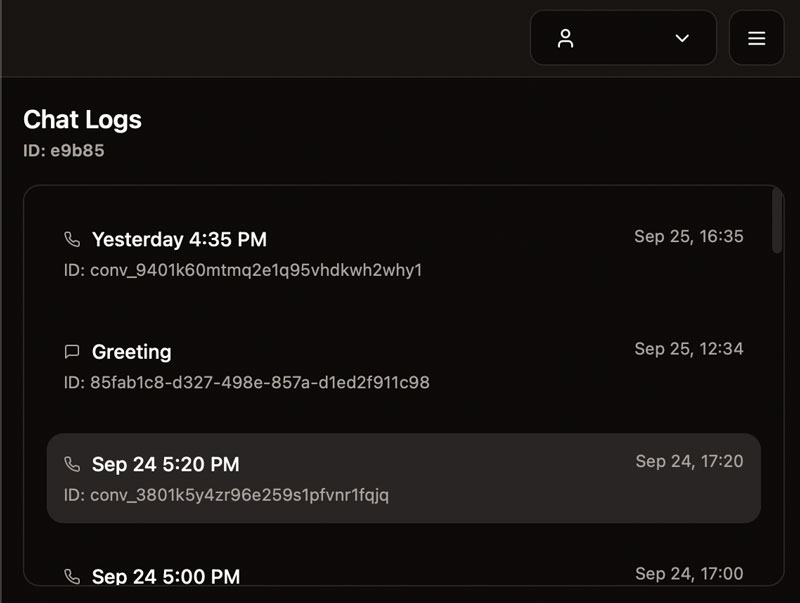Viewport: 800px width, 603px height.
Task: Open the Yesterday 4:35 PM call log
Action: pos(179,240)
